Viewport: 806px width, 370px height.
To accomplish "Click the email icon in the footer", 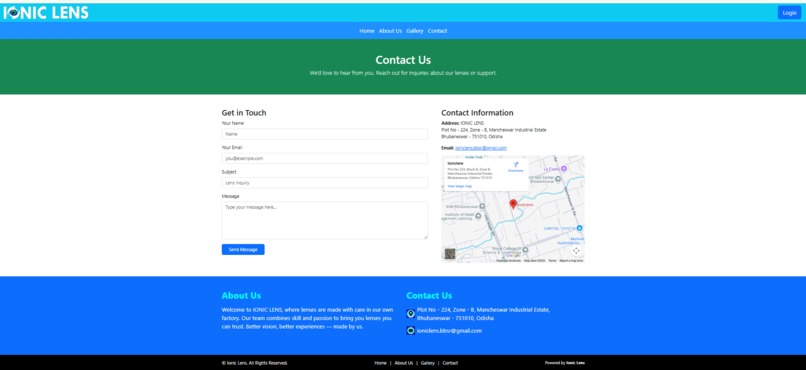I will coord(411,330).
